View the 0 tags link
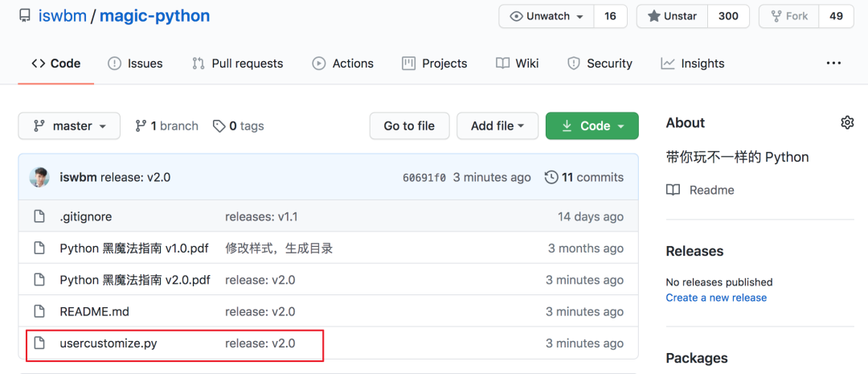The image size is (868, 374). coord(239,125)
